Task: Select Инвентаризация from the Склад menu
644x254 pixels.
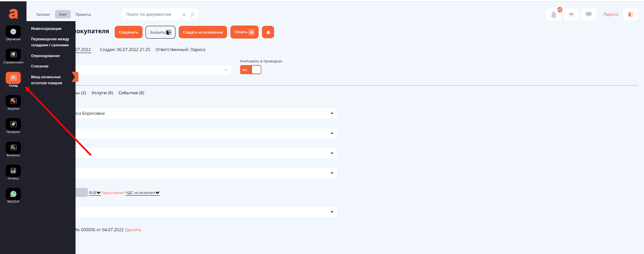Action: tap(46, 29)
